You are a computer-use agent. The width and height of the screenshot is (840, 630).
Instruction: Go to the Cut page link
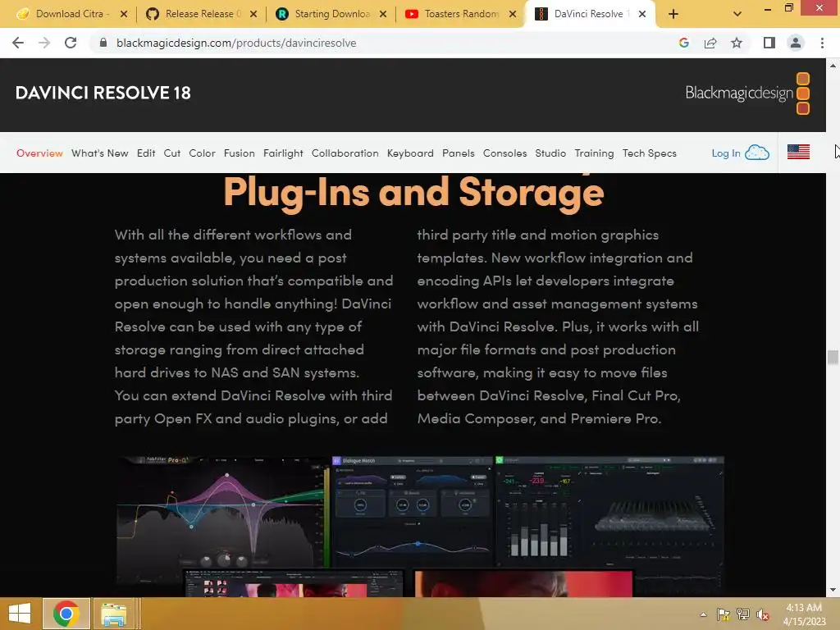[172, 153]
